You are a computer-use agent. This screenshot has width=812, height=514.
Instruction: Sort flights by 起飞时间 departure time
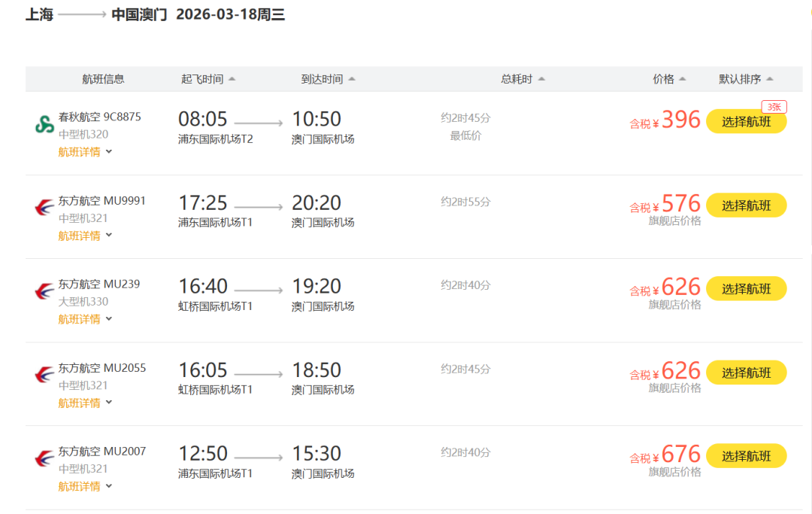pos(208,79)
